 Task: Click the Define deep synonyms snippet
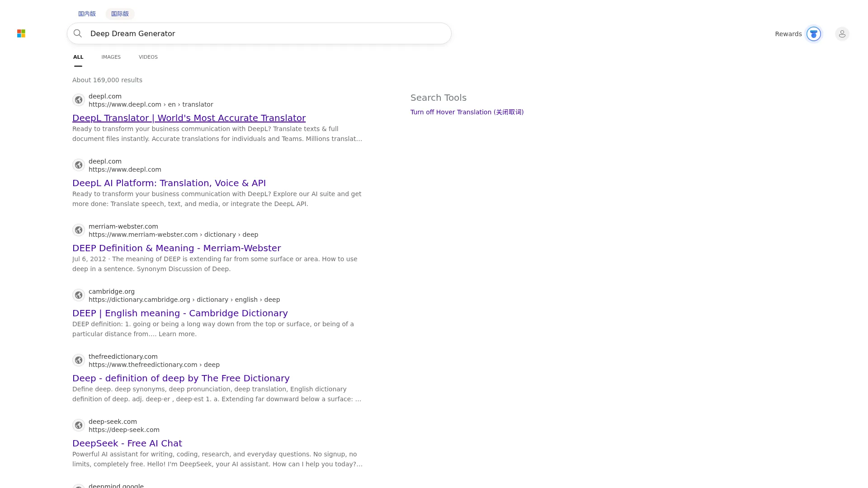(x=217, y=394)
